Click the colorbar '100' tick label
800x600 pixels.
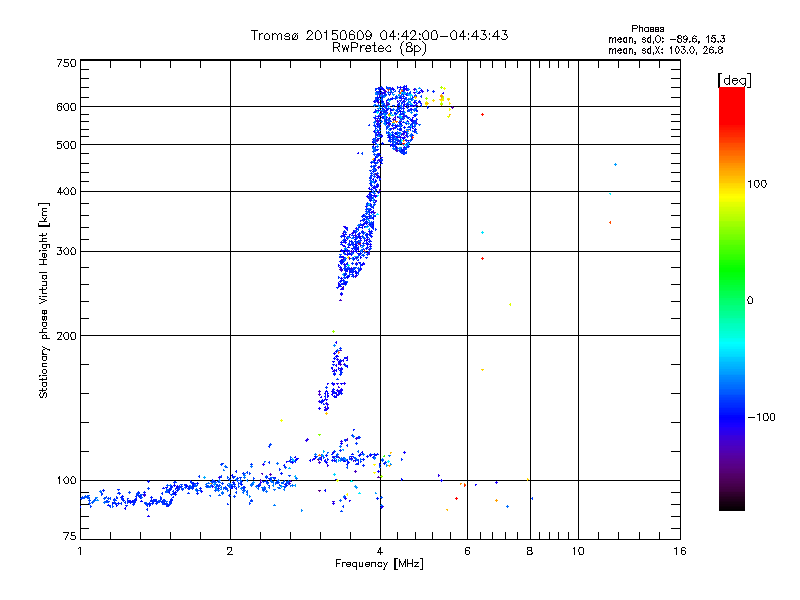coord(757,184)
